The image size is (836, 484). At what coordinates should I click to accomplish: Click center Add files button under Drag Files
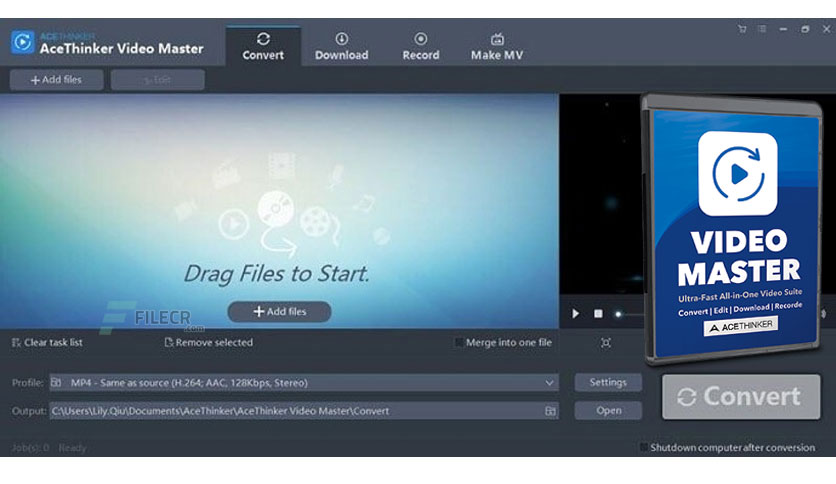[x=279, y=311]
